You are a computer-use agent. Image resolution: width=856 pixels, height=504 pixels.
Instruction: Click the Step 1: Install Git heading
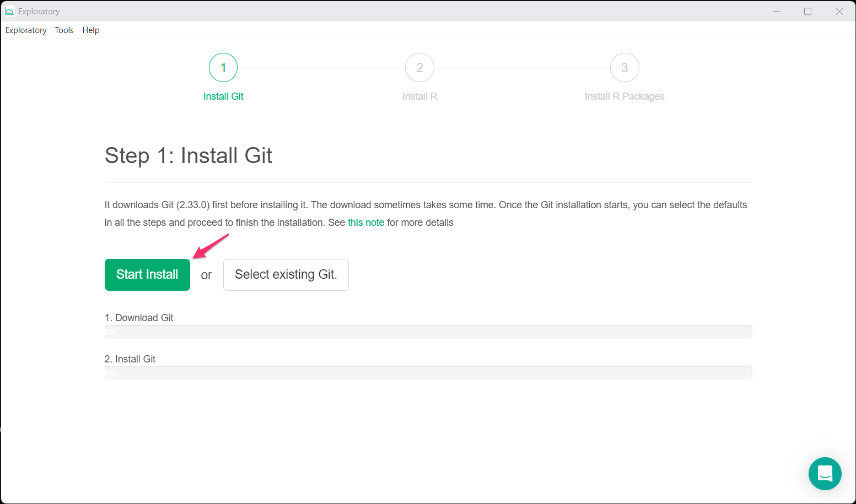189,156
